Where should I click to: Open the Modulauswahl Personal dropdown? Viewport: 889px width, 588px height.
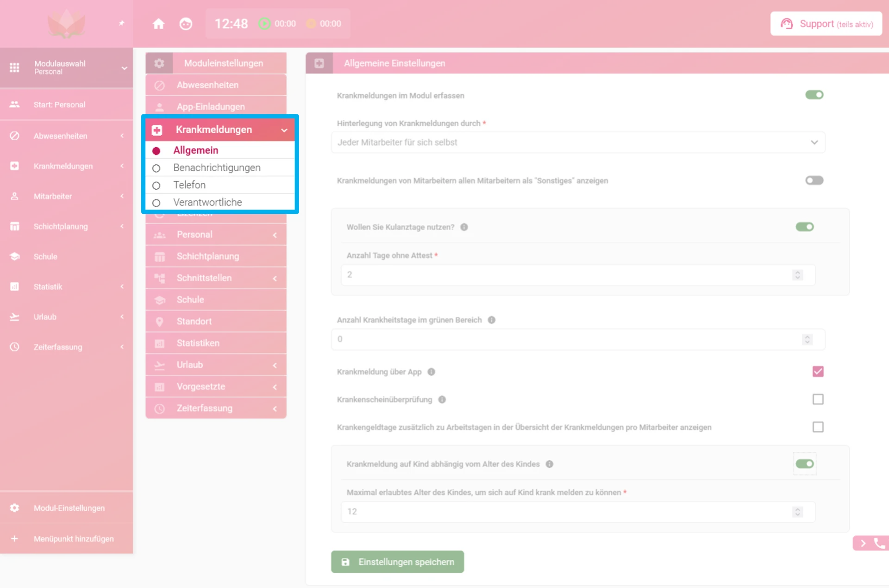pos(66,68)
